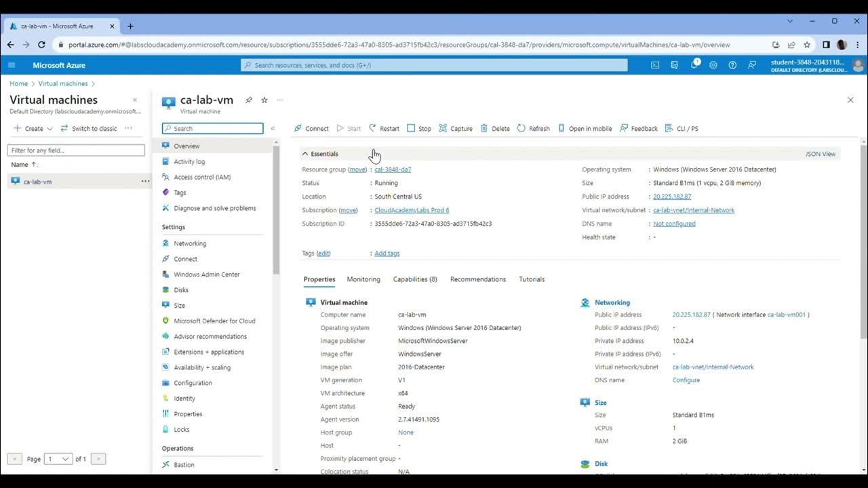This screenshot has height=488, width=868.
Task: Open the Azure portal hamburger menu
Action: tap(12, 65)
